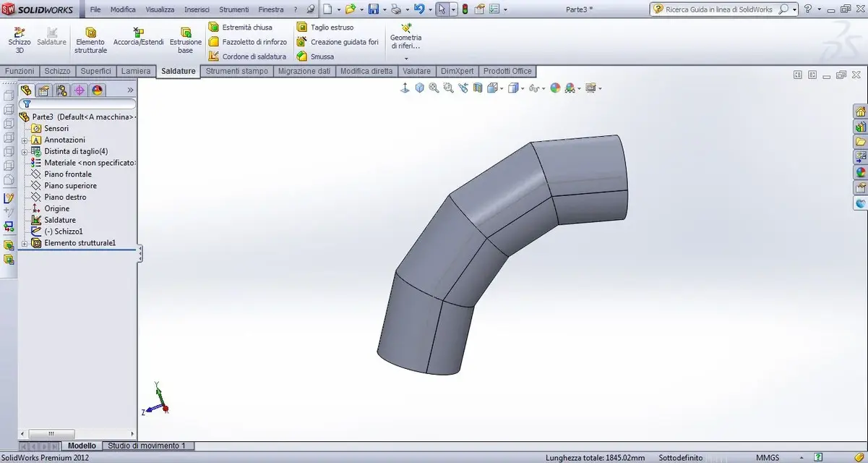Open the Strumenti menu
Image resolution: width=868 pixels, height=463 pixels.
234,9
